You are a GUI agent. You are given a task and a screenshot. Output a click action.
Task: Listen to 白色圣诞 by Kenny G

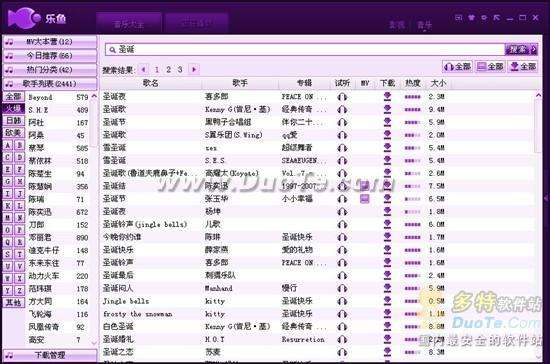[342, 326]
